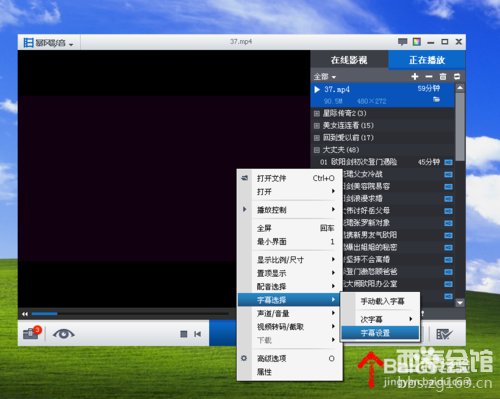Open the 视频转码/截取 submenu
The width and height of the screenshot is (500, 399).
point(290,327)
